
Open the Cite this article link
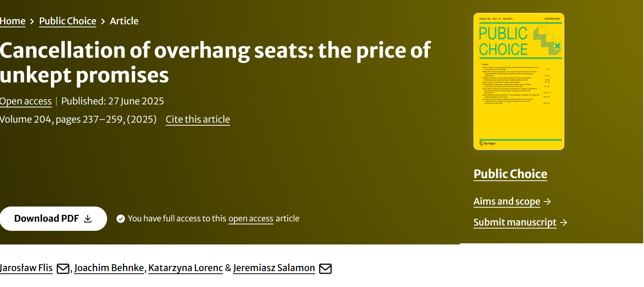point(197,120)
